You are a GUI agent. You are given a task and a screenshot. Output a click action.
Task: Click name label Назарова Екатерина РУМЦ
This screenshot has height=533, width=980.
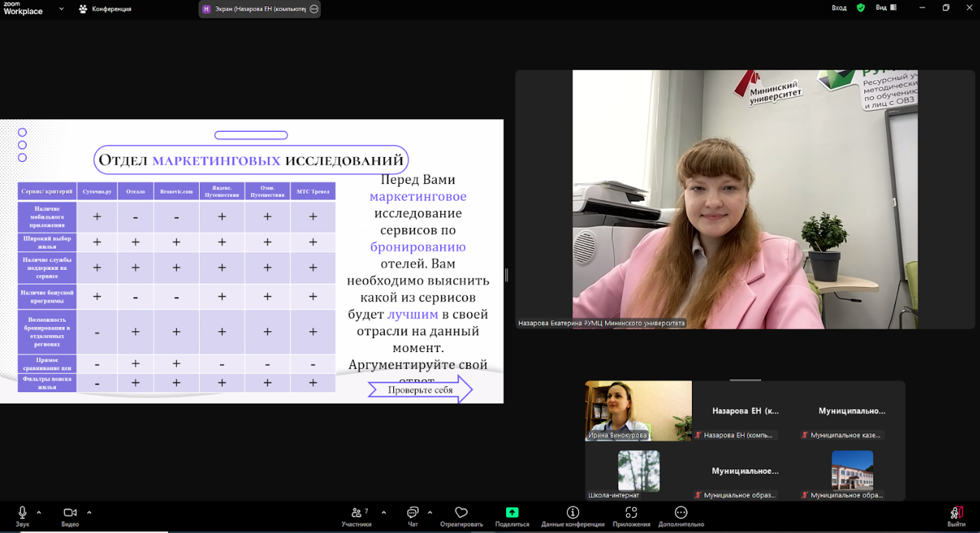[601, 323]
